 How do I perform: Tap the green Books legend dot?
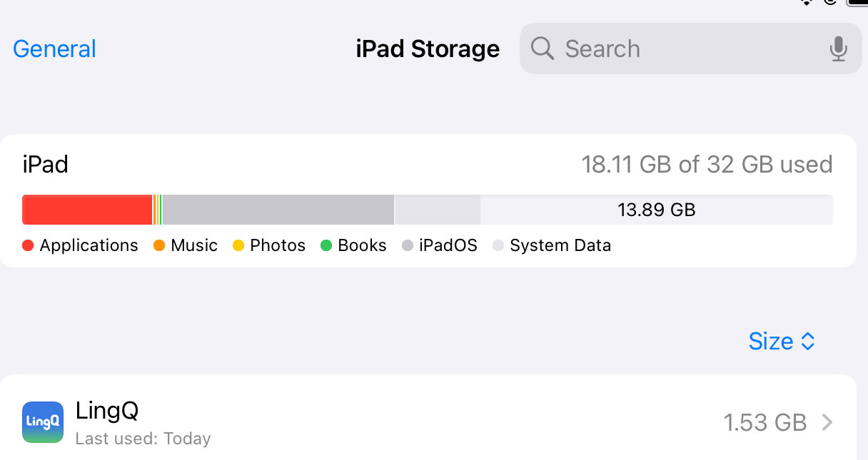click(x=326, y=245)
